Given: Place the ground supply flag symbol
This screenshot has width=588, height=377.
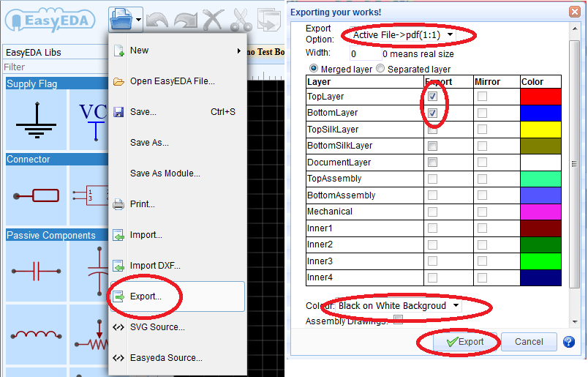Looking at the screenshot, I should [x=37, y=120].
